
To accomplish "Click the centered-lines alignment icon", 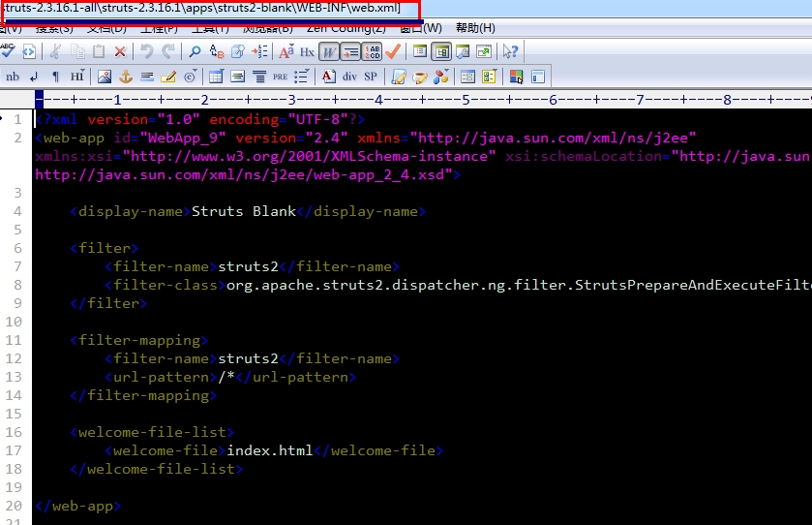I will click(x=259, y=77).
